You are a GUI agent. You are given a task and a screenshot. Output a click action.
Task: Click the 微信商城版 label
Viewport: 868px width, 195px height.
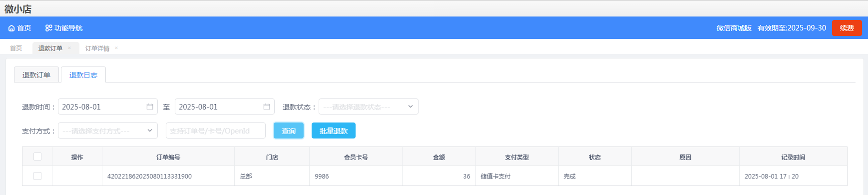(x=734, y=28)
